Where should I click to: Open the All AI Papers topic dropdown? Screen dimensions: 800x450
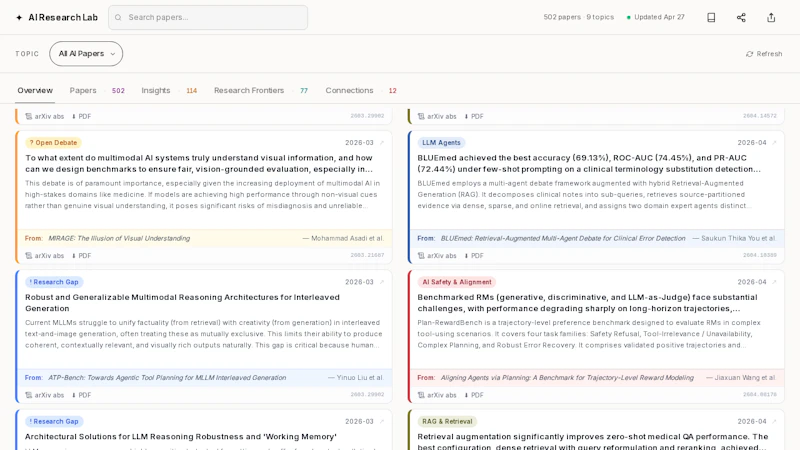(x=86, y=54)
